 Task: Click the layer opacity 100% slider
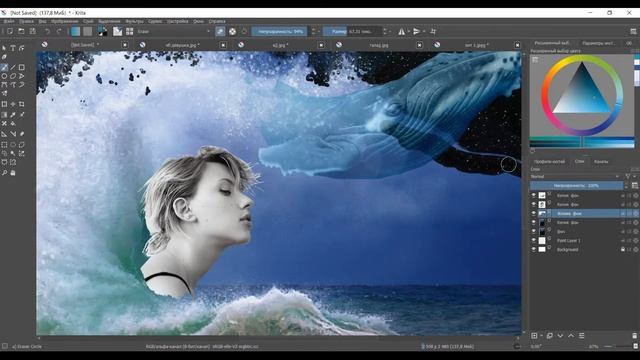point(577,186)
